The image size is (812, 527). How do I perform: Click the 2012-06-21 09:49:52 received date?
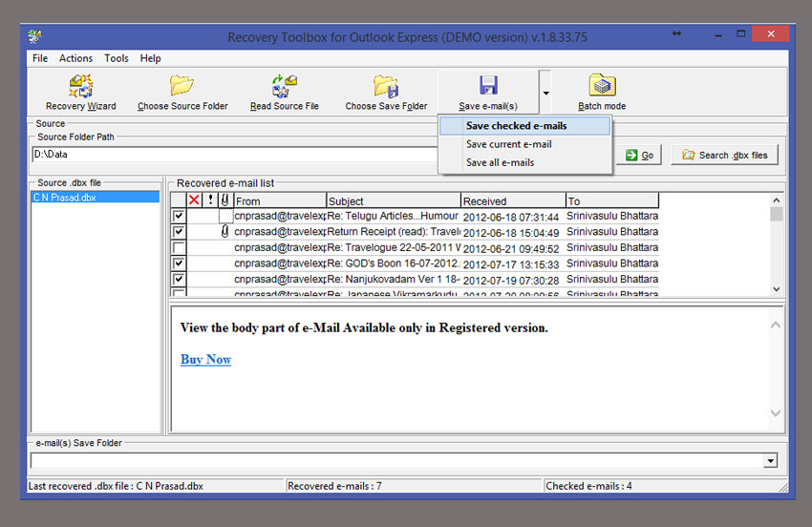511,249
